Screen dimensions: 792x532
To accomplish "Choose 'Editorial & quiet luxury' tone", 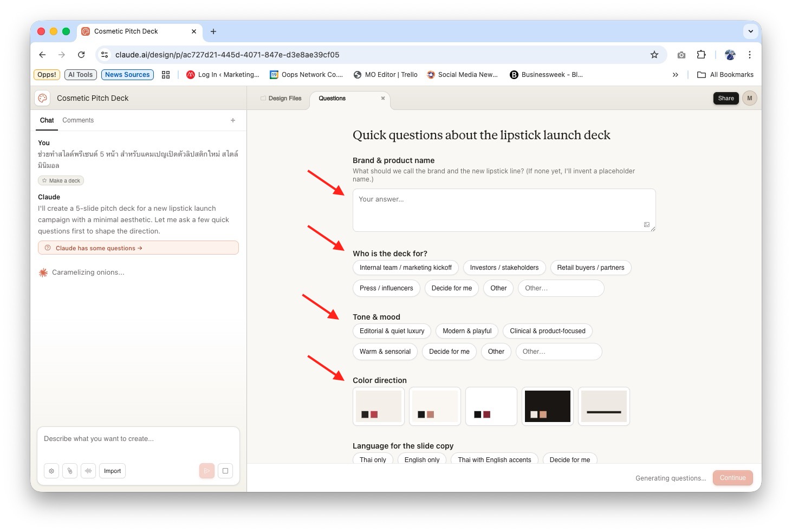I will [x=392, y=331].
